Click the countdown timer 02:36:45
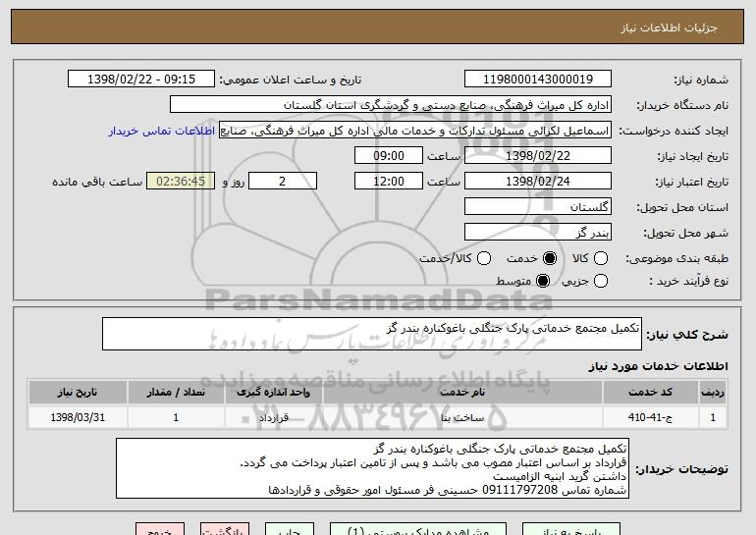The height and width of the screenshot is (535, 756). pyautogui.click(x=181, y=182)
